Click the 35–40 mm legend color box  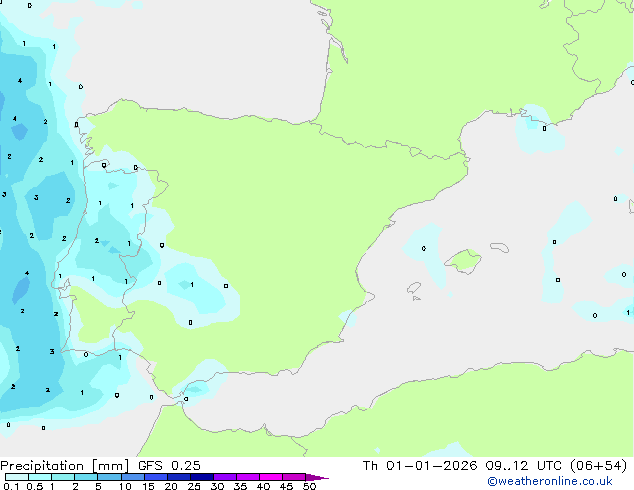248,477
